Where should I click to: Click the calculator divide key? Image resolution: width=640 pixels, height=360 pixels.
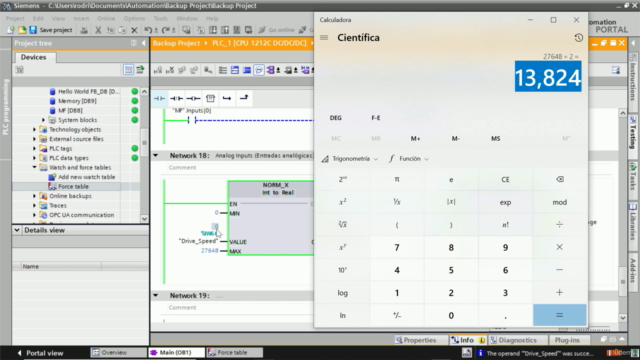560,224
